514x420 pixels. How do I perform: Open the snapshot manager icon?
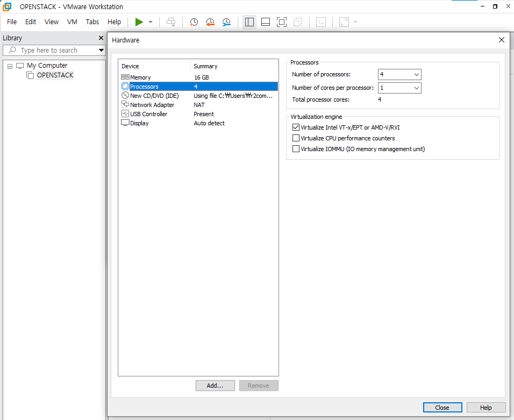click(226, 22)
